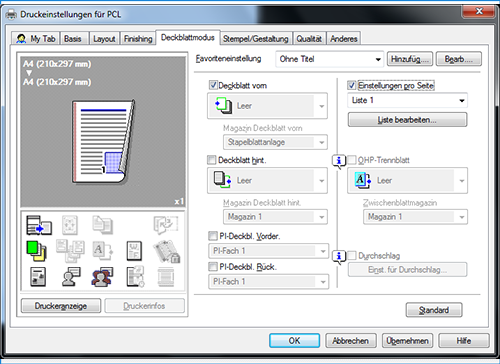Uncheck Einstellungen pro Seite
This screenshot has width=500, height=364.
(352, 85)
